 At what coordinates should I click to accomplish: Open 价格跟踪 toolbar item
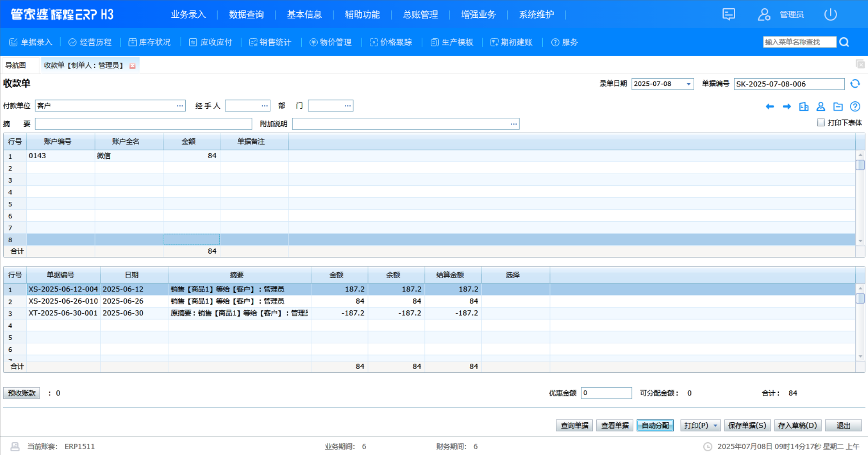[x=391, y=42]
